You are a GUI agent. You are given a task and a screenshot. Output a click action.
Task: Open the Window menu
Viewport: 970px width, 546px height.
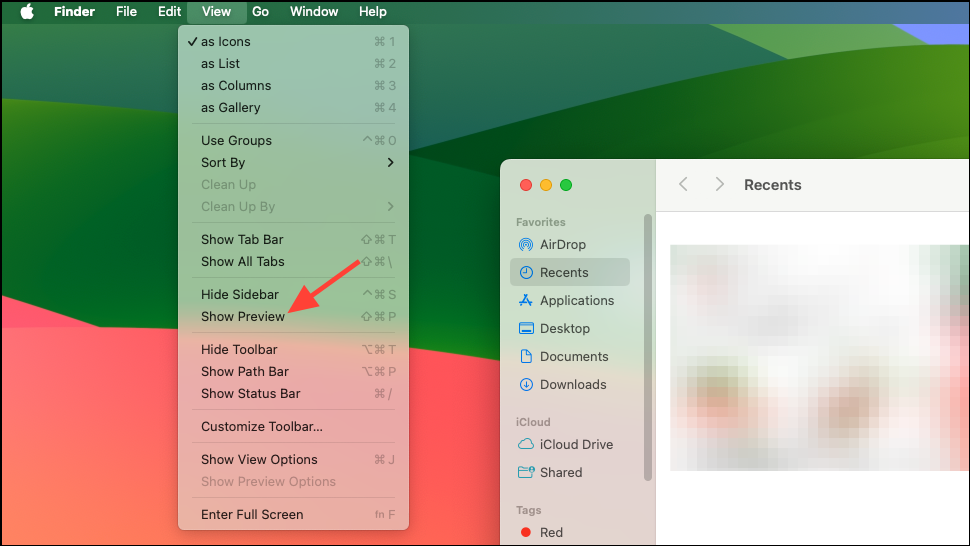[314, 12]
